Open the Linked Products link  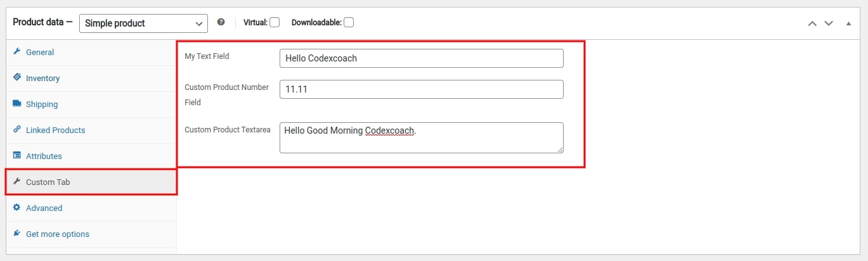55,130
